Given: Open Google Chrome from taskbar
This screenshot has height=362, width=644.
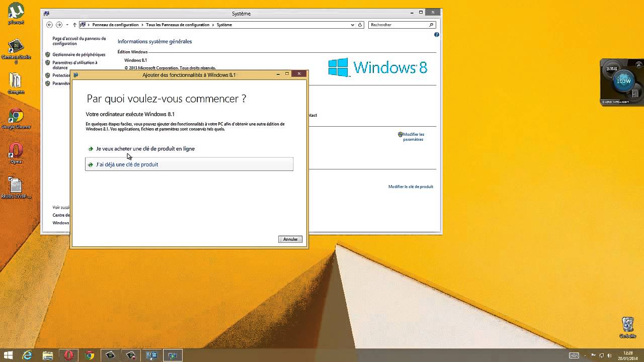Looking at the screenshot, I should click(x=90, y=355).
